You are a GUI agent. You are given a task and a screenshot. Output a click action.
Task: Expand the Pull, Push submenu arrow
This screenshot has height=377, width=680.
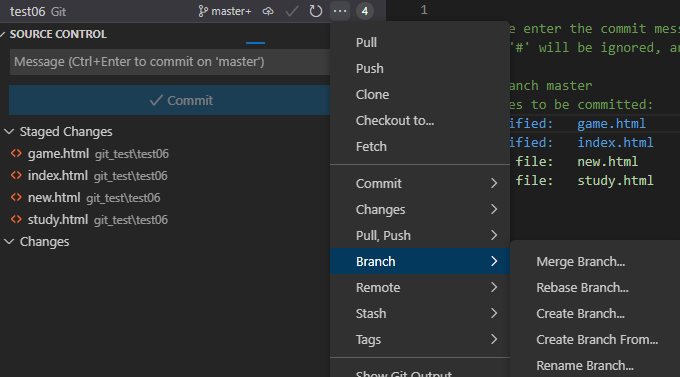[494, 235]
